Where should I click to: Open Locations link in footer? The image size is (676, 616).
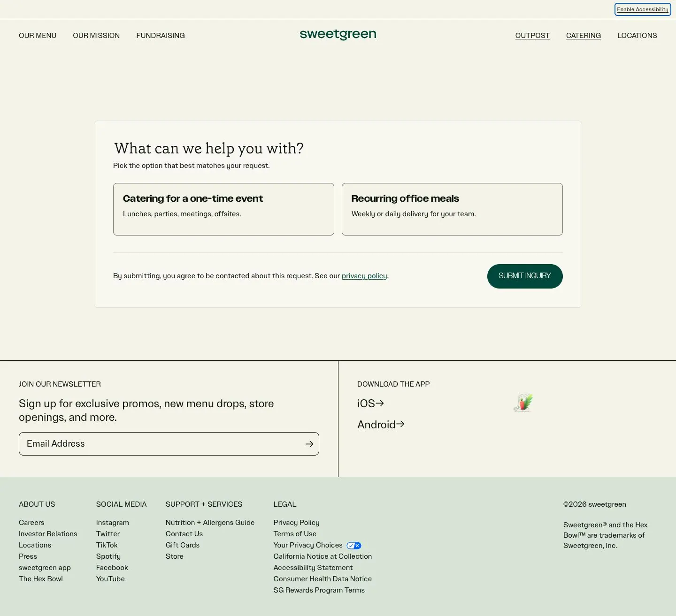35,545
